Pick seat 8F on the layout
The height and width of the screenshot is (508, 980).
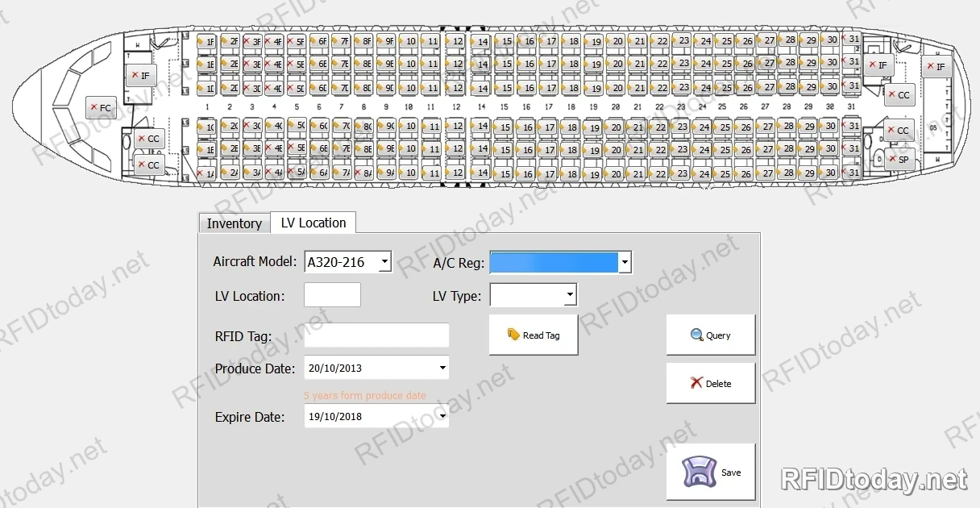[x=363, y=41]
